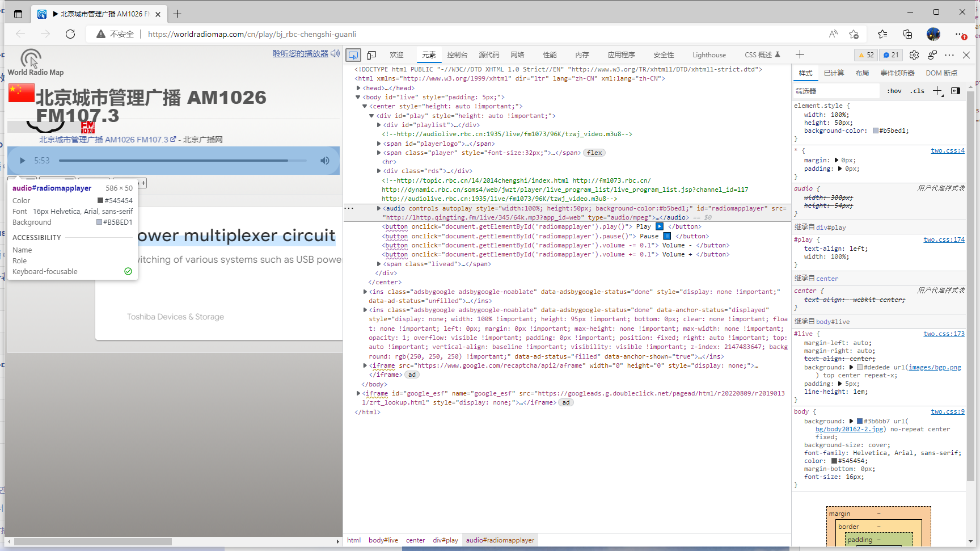Open the 已计算 computed styles tab
Screen dimensions: 980x551
834,73
